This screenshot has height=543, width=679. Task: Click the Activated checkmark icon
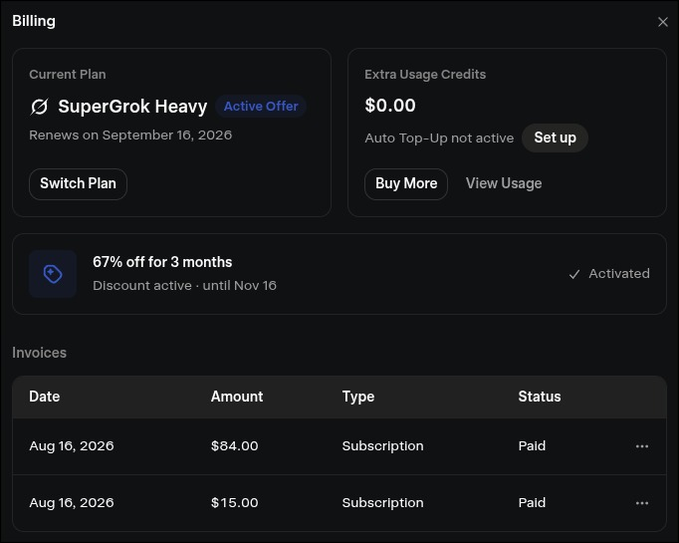pos(574,274)
